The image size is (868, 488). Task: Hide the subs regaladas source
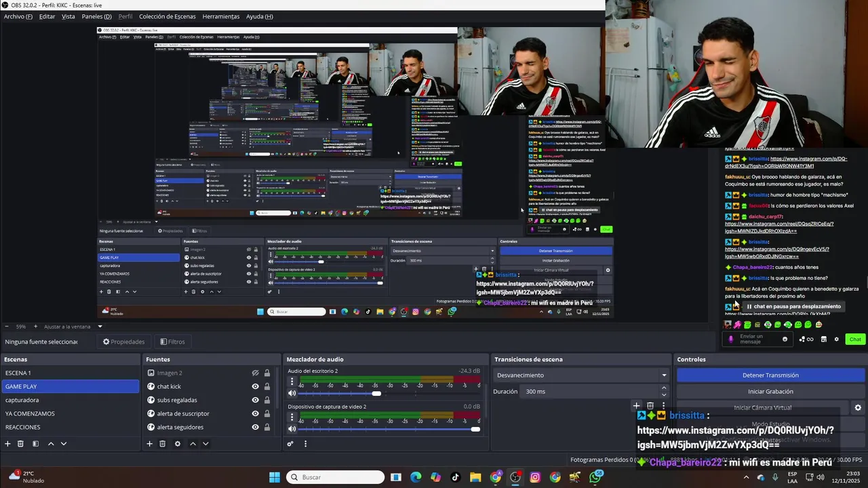255,400
